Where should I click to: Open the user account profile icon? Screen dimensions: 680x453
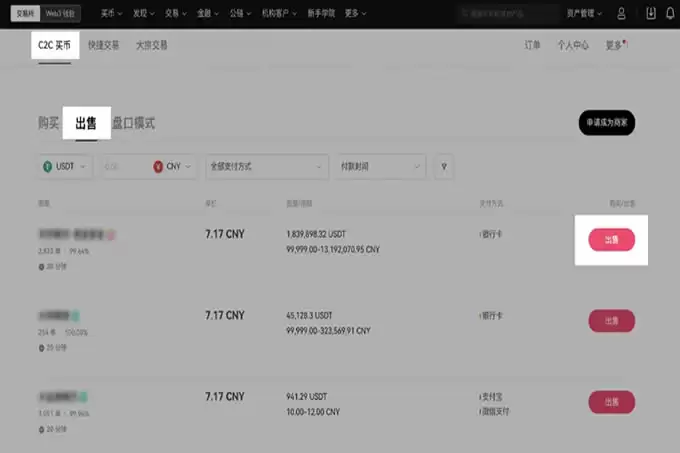[621, 13]
